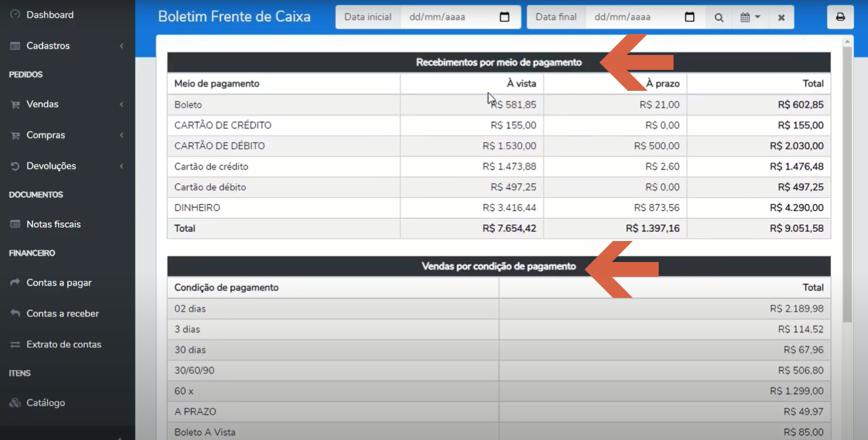Image resolution: width=868 pixels, height=440 pixels.
Task: Expand the Devoluções submenu chevron
Action: click(122, 166)
